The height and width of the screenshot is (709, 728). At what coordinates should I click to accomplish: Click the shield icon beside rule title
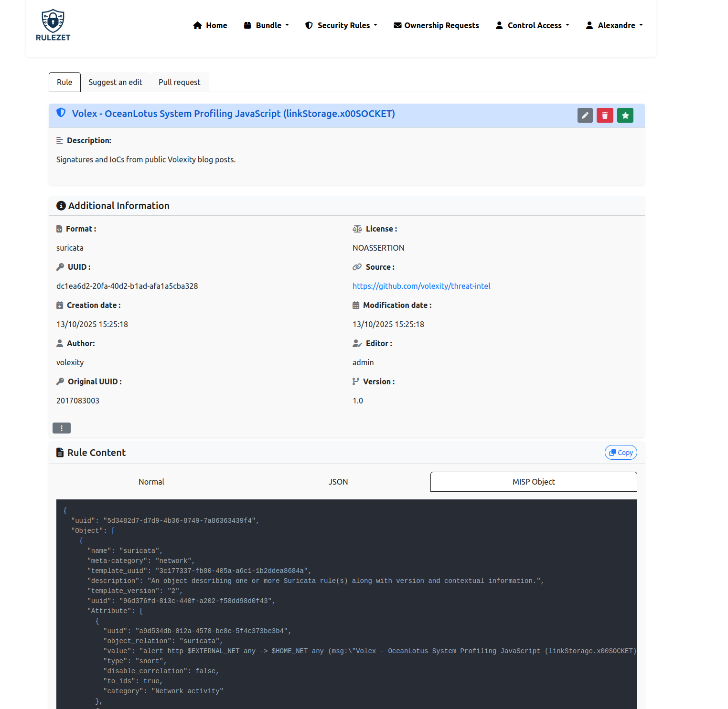61,113
